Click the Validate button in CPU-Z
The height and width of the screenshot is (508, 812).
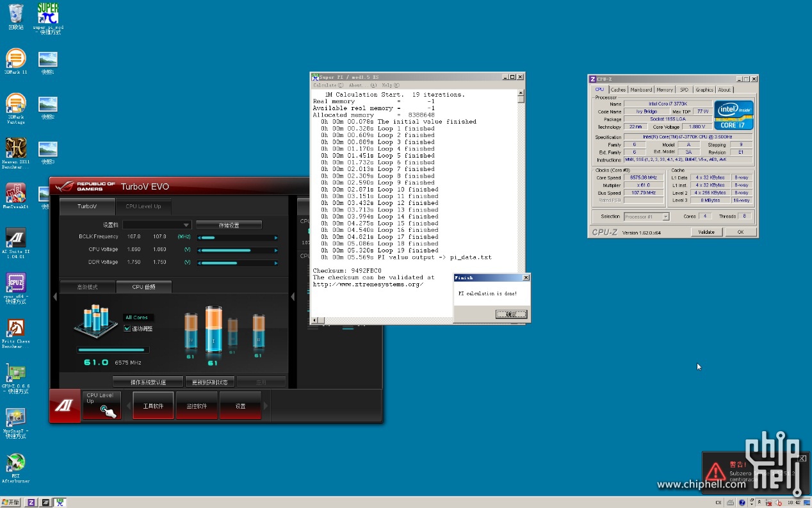[x=706, y=232]
